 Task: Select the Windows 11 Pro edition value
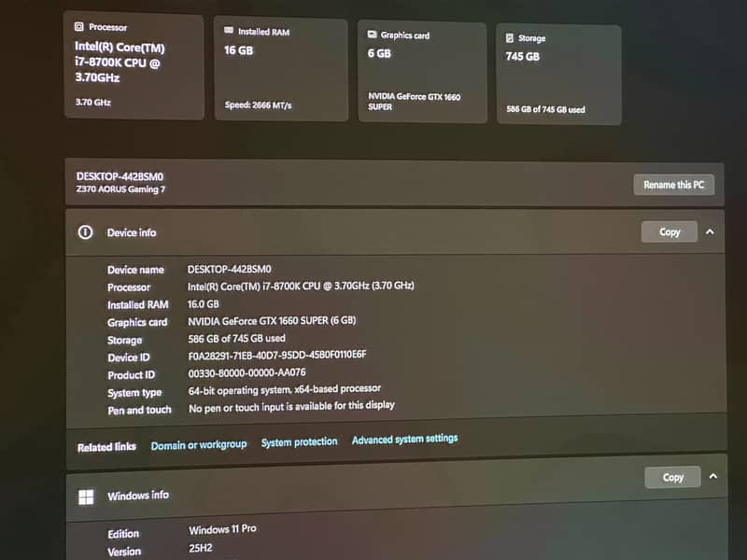click(x=222, y=529)
